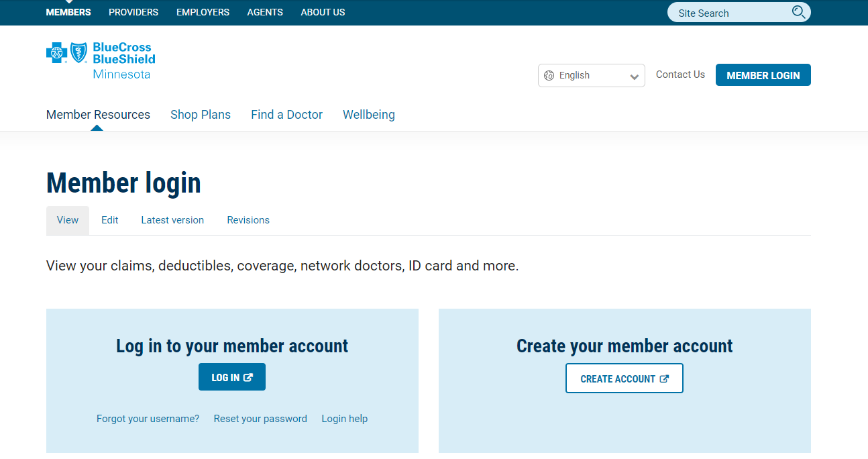This screenshot has width=868, height=459.
Task: Click the 'Log in to your member account' heading
Action: coord(232,346)
